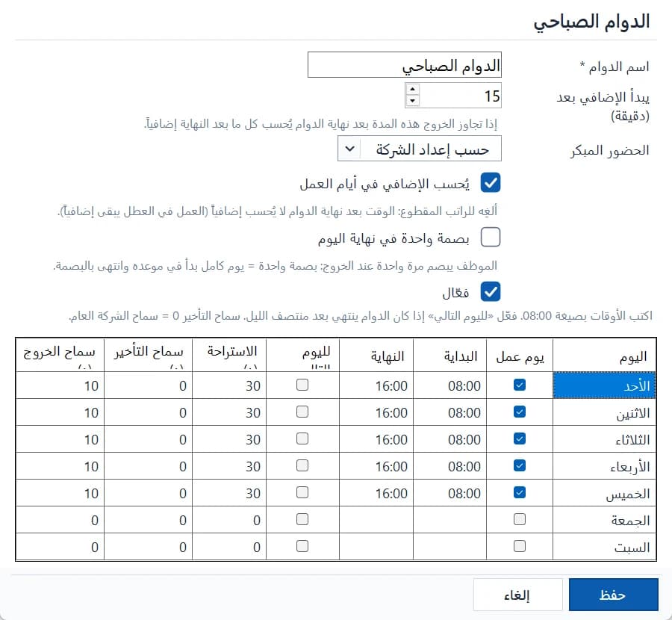
Task: Increase overtime minutes with stepper up arrow
Action: pyautogui.click(x=412, y=89)
